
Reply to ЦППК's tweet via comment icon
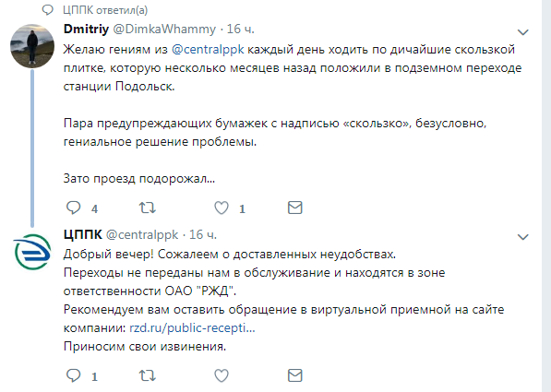(x=74, y=375)
